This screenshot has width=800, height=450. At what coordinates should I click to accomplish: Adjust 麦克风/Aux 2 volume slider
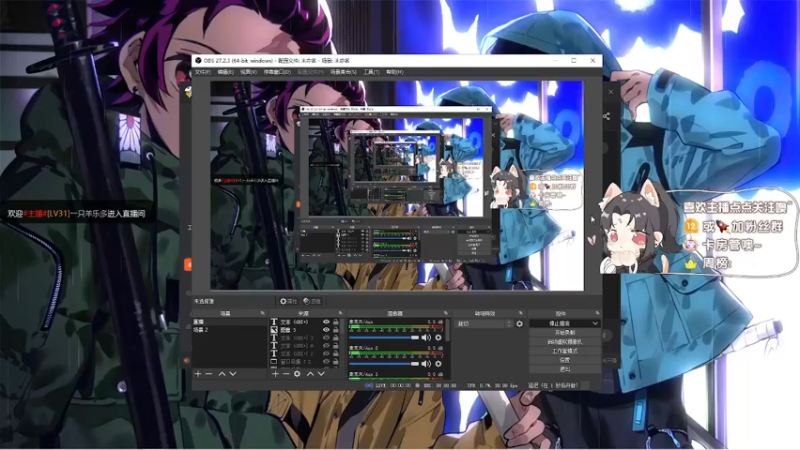click(384, 363)
